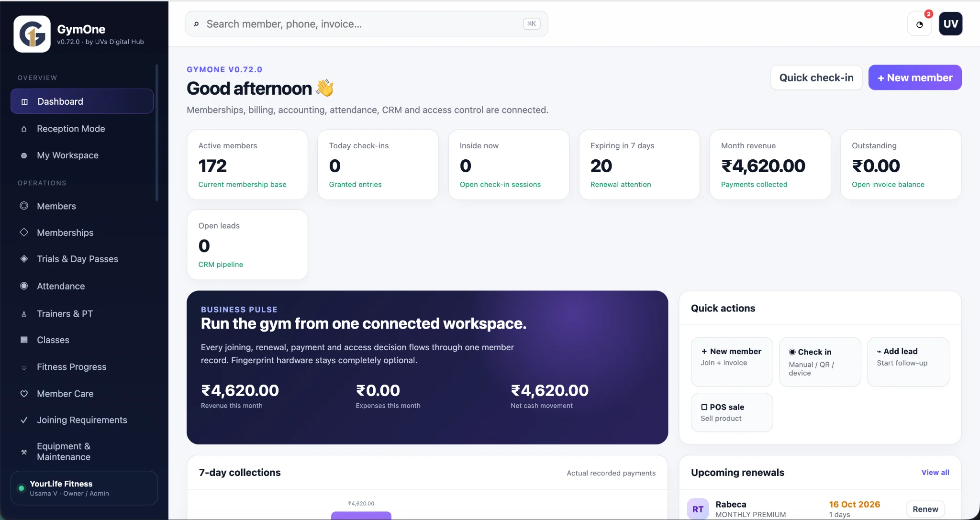Click the search magnifier icon
This screenshot has height=520, width=980.
click(196, 24)
